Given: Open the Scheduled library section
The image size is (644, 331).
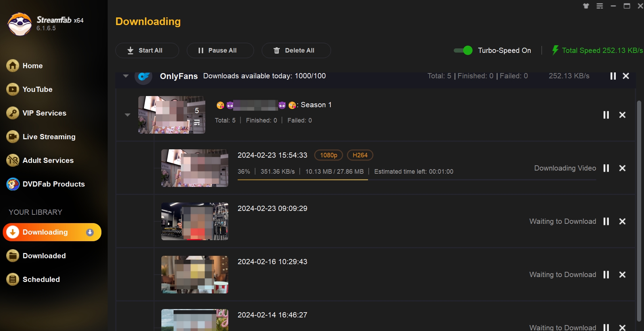Looking at the screenshot, I should coord(41,279).
